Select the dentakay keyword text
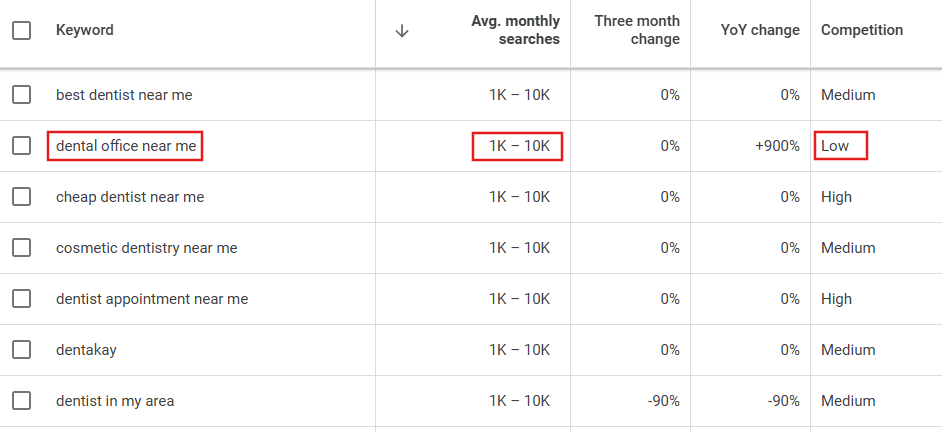The width and height of the screenshot is (942, 432). coord(86,350)
